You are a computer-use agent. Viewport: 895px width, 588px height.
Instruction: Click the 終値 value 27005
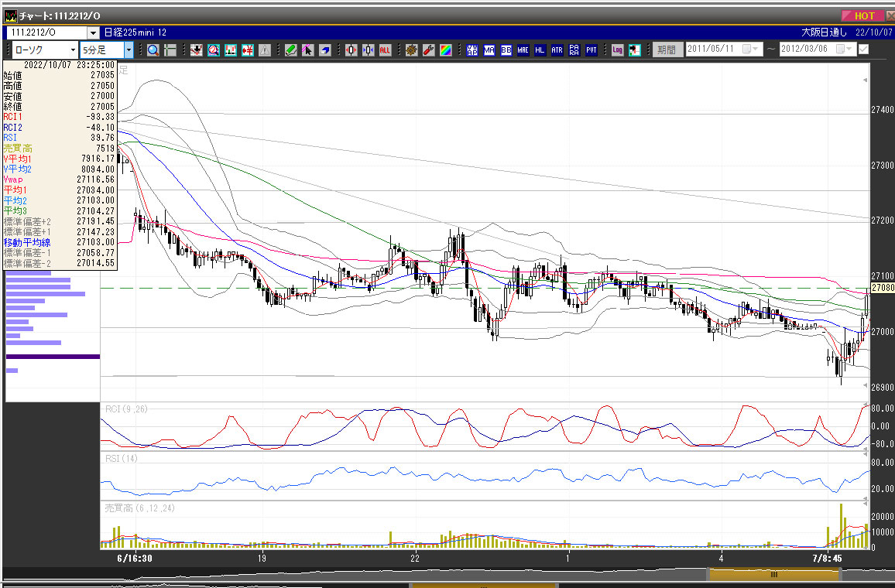pyautogui.click(x=103, y=107)
